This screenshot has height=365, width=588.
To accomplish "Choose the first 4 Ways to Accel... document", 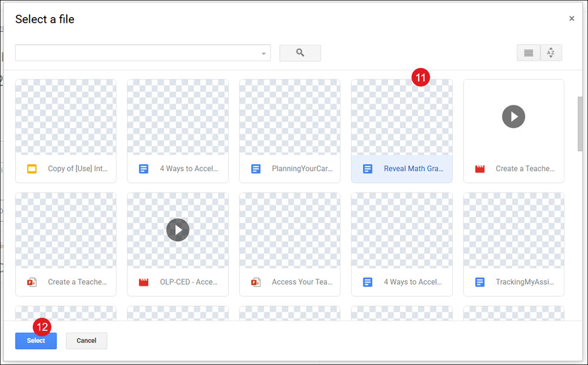I will click(x=178, y=131).
